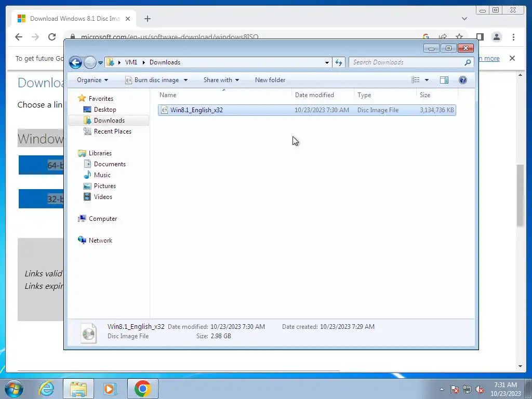Go back in Chrome
Screen dimensions: 532x399
pyautogui.click(x=19, y=37)
